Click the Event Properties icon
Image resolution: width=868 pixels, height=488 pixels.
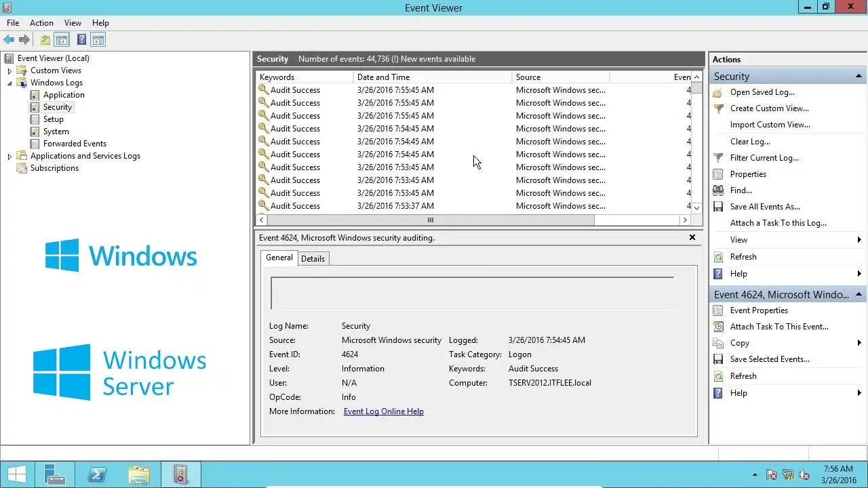(x=718, y=310)
